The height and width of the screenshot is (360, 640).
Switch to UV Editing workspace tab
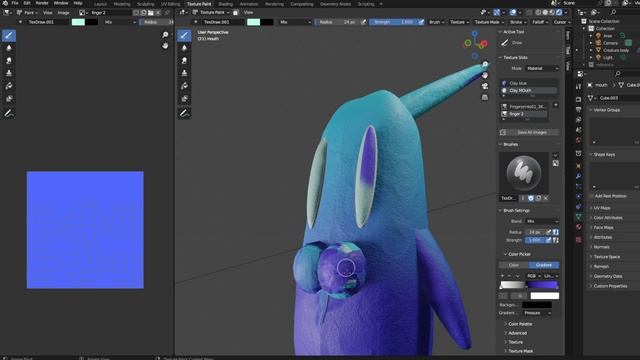pyautogui.click(x=170, y=4)
